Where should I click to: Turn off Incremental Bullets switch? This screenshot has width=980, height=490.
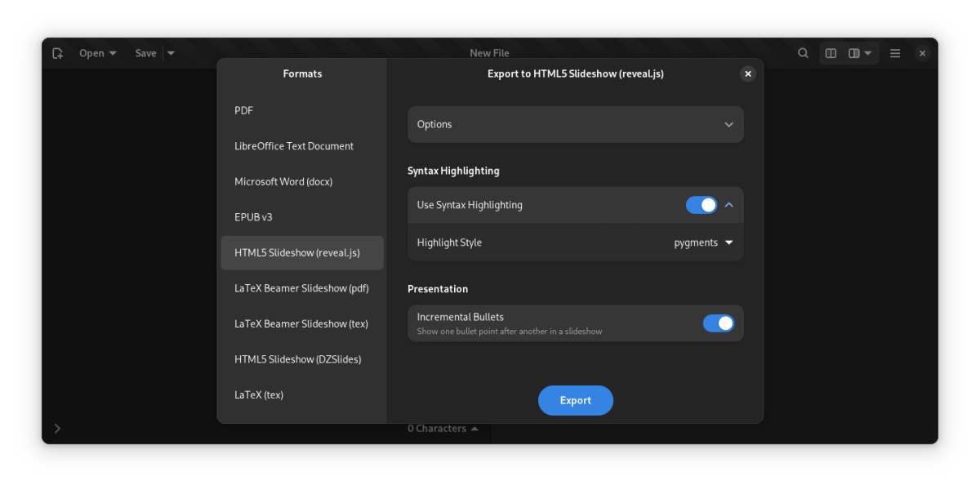click(x=718, y=323)
